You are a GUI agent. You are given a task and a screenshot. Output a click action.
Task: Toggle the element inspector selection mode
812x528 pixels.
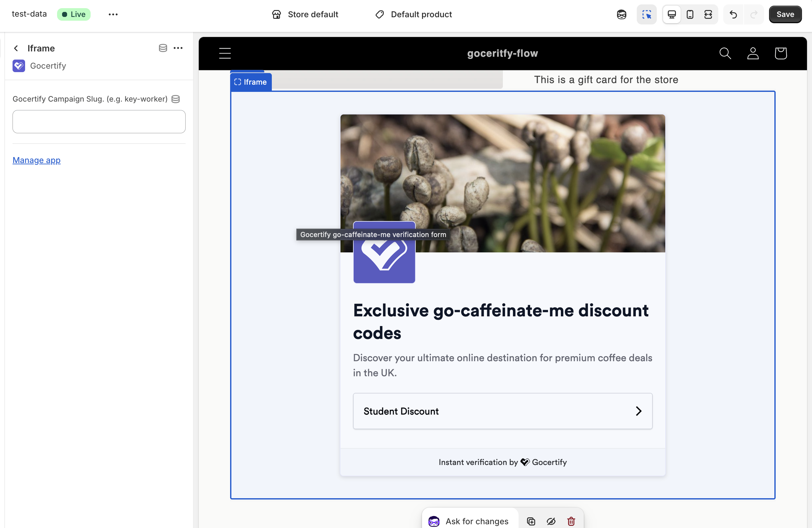[x=647, y=14]
